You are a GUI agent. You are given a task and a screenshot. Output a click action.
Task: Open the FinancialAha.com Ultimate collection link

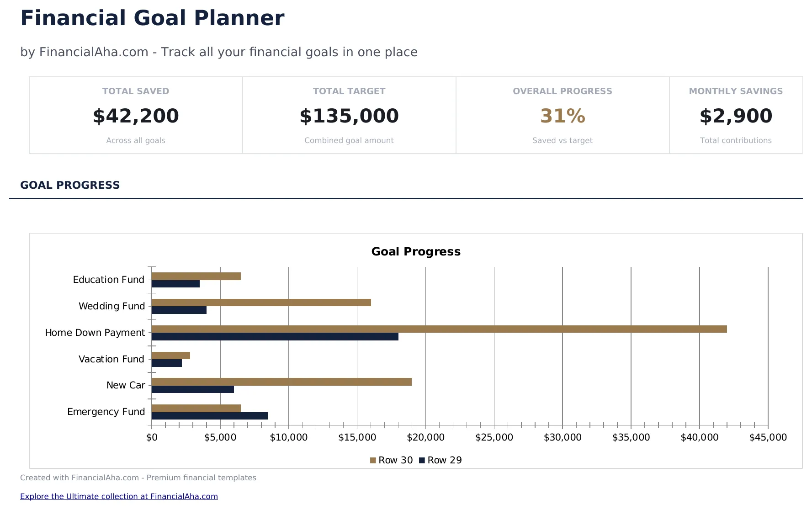tap(119, 496)
